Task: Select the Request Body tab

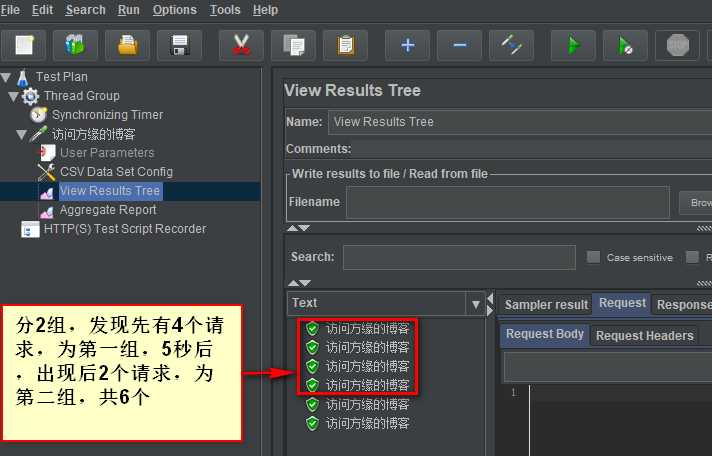Action: (x=544, y=334)
